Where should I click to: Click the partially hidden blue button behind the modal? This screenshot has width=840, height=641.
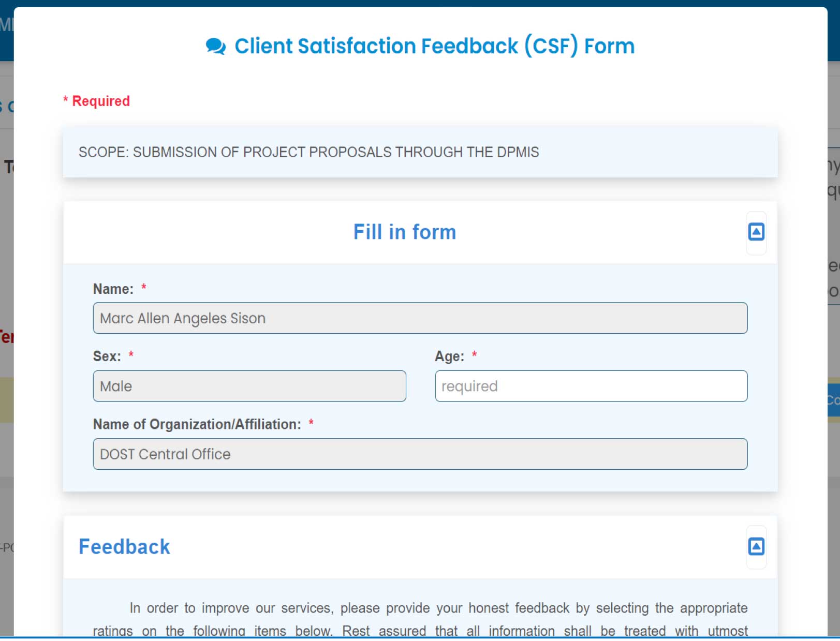coord(833,400)
